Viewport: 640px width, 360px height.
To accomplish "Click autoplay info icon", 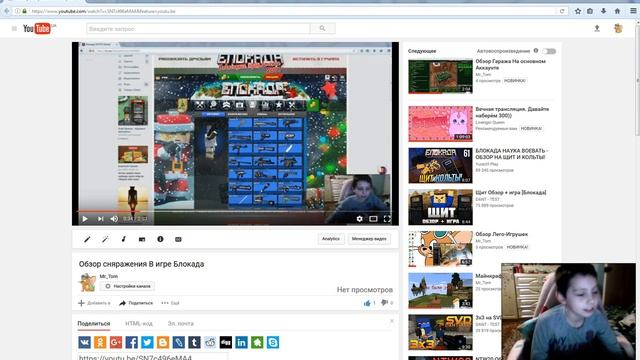I will click(x=536, y=51).
